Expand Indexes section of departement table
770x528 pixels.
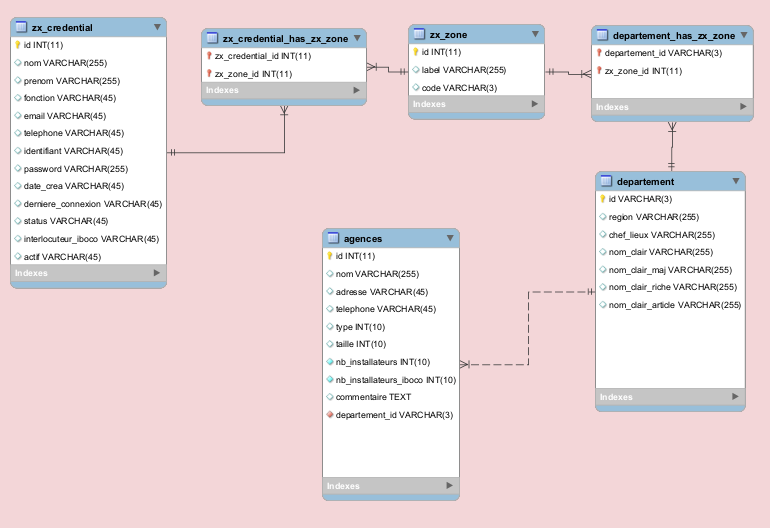[x=735, y=396]
